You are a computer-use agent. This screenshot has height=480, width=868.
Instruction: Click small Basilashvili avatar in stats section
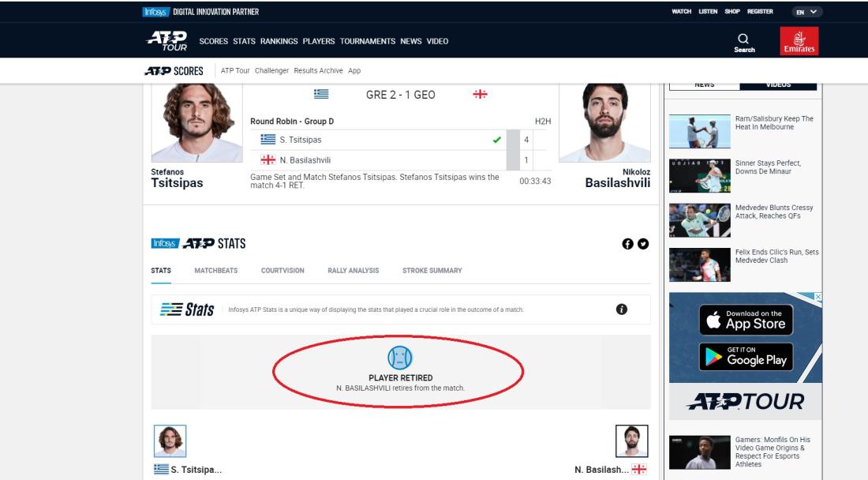(631, 441)
